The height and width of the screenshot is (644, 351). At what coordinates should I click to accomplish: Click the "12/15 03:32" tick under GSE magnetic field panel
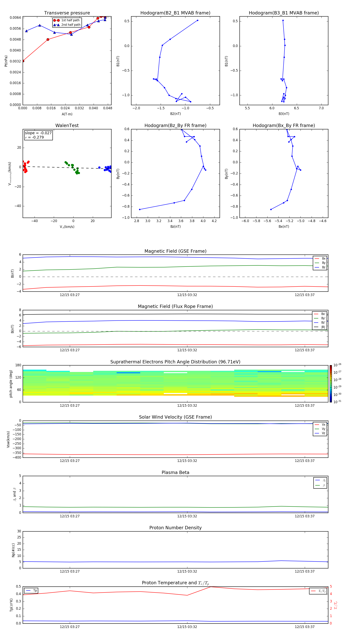pyautogui.click(x=187, y=295)
